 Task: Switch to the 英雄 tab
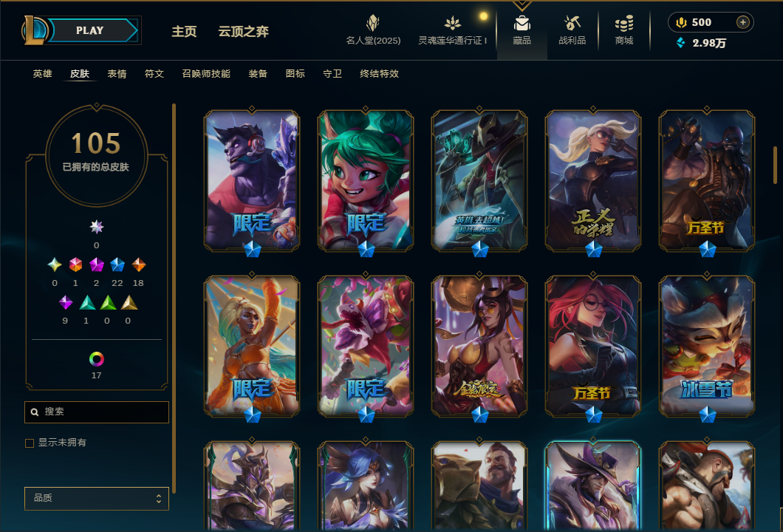click(x=42, y=73)
